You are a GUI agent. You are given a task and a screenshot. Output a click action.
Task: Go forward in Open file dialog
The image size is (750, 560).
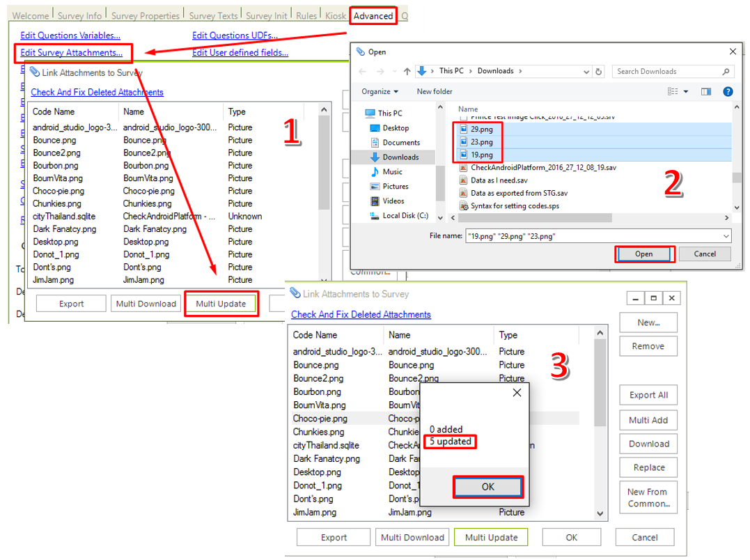380,71
